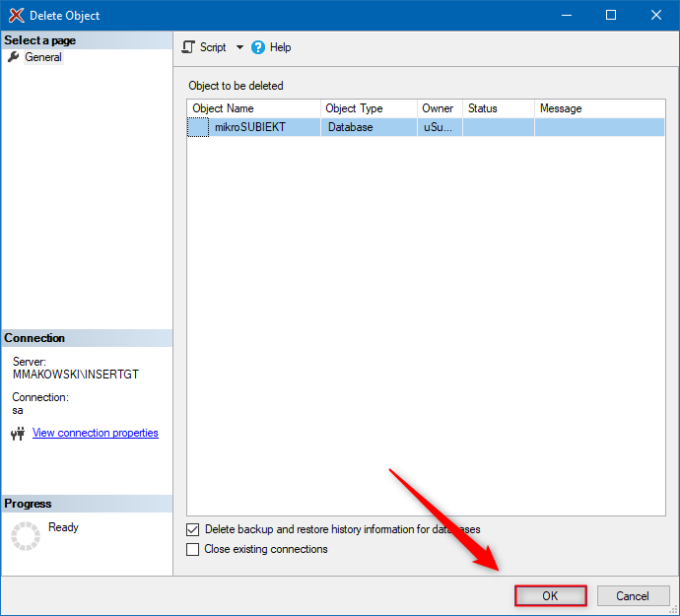680x616 pixels.
Task: Click the uSu... owner cell
Action: click(441, 127)
